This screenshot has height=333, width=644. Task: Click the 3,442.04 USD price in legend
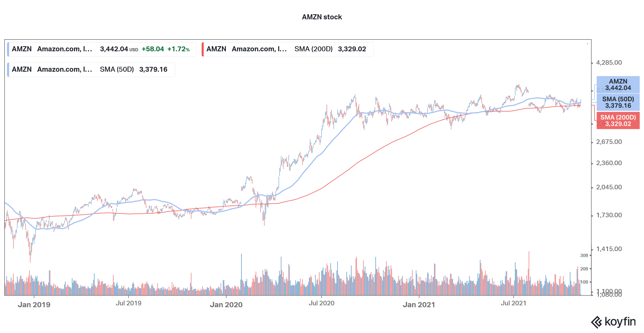(119, 49)
